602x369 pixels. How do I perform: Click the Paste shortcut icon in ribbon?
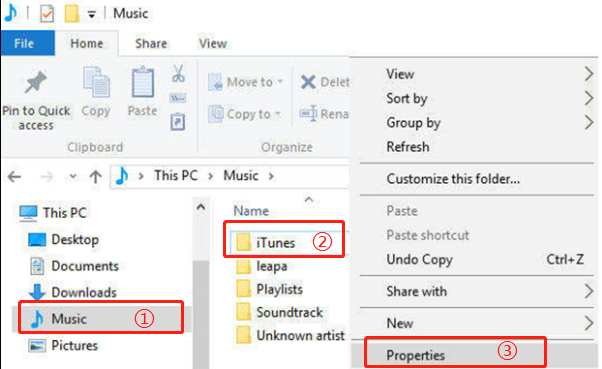(178, 122)
